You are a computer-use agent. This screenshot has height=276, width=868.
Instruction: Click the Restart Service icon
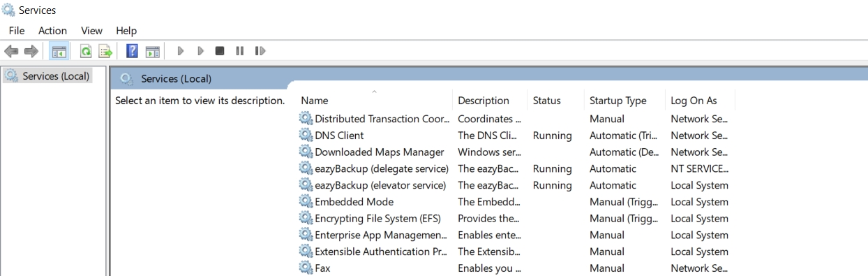(x=260, y=51)
